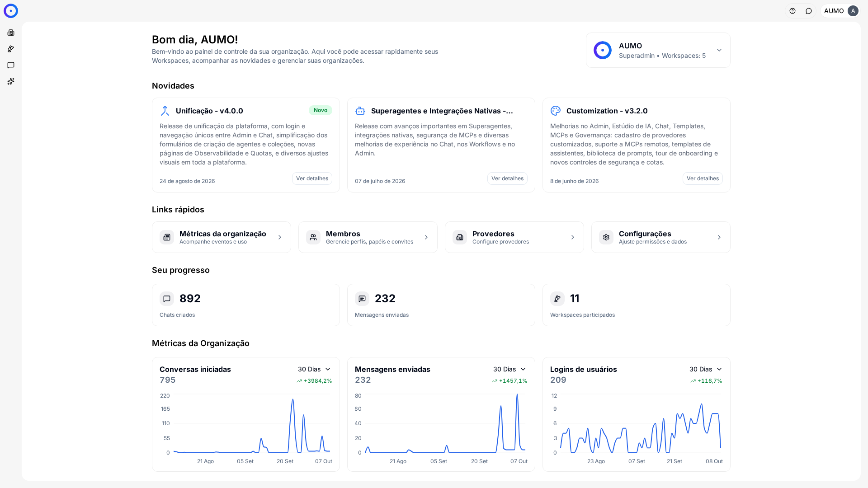Open the sparkle AI studio sidebar icon
Screen dimensions: 868x488
coord(11,81)
